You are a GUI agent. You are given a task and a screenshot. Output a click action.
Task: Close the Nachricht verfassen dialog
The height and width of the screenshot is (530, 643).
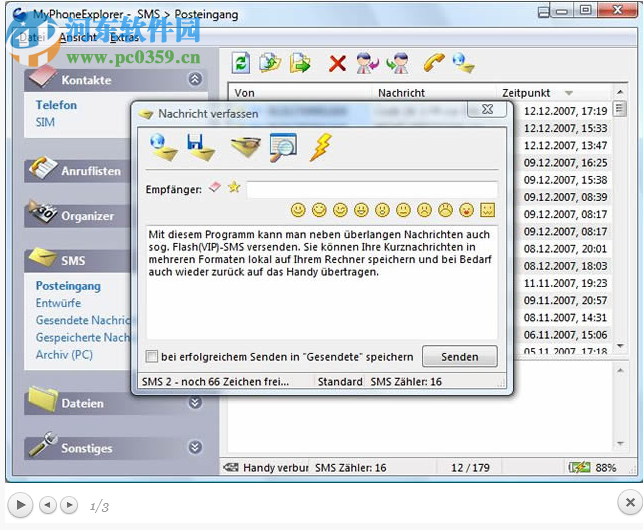[x=487, y=109]
